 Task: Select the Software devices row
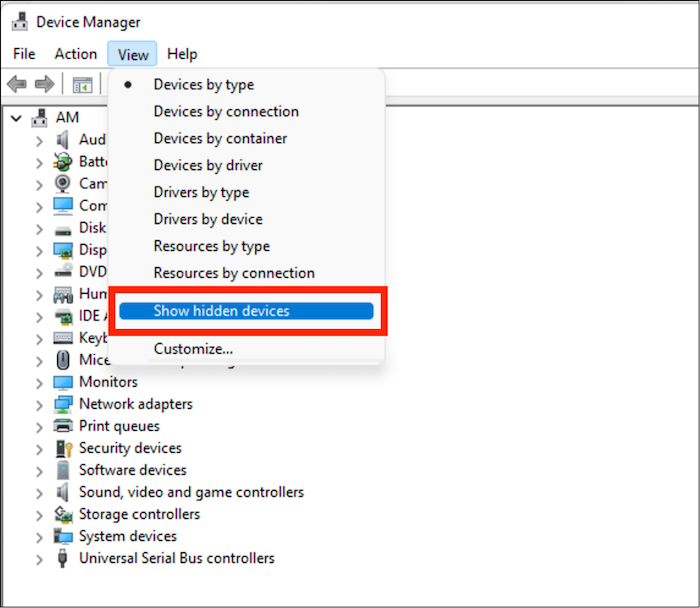click(x=133, y=470)
